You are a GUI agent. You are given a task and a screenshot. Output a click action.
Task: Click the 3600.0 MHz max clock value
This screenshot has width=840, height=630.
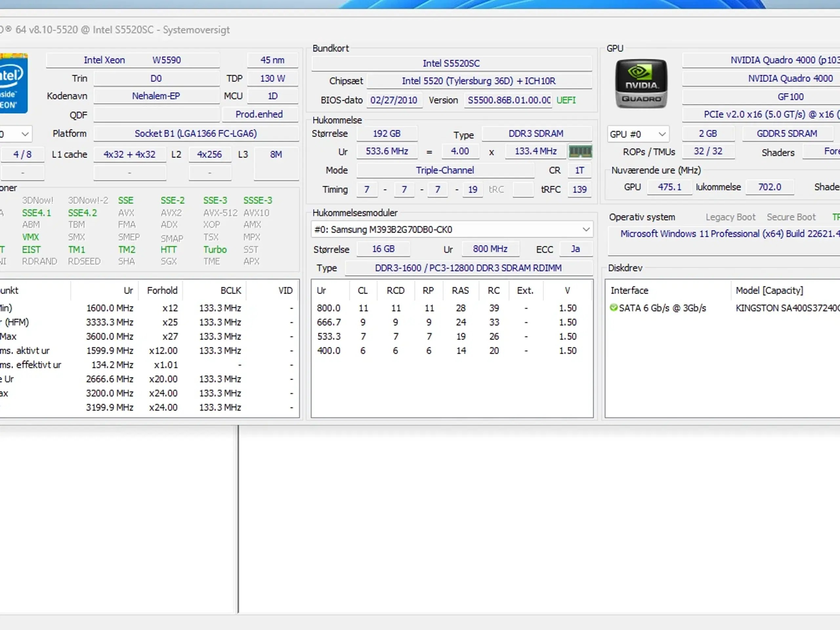pyautogui.click(x=110, y=336)
